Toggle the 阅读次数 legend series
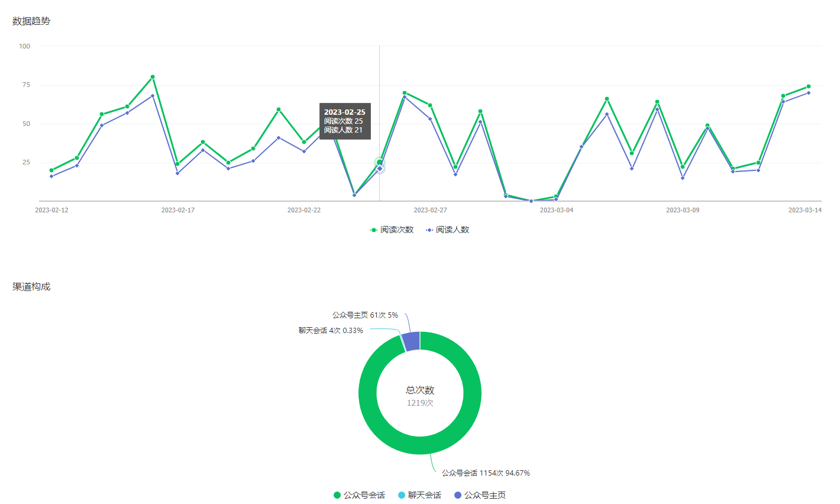840x504 pixels. 392,230
